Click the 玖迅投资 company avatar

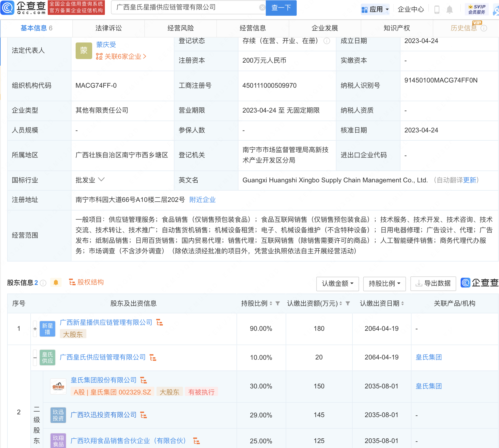[x=58, y=415]
